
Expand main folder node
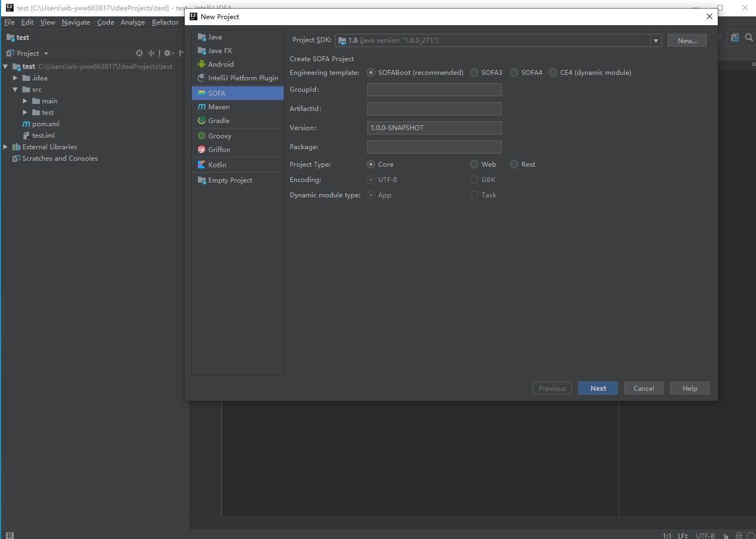pyautogui.click(x=25, y=101)
